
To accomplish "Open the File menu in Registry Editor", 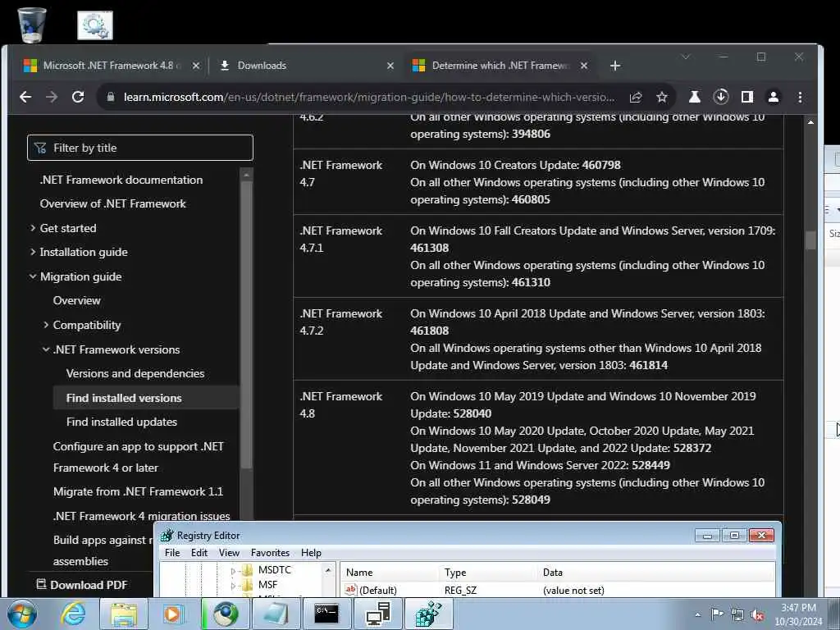I will click(x=172, y=553).
